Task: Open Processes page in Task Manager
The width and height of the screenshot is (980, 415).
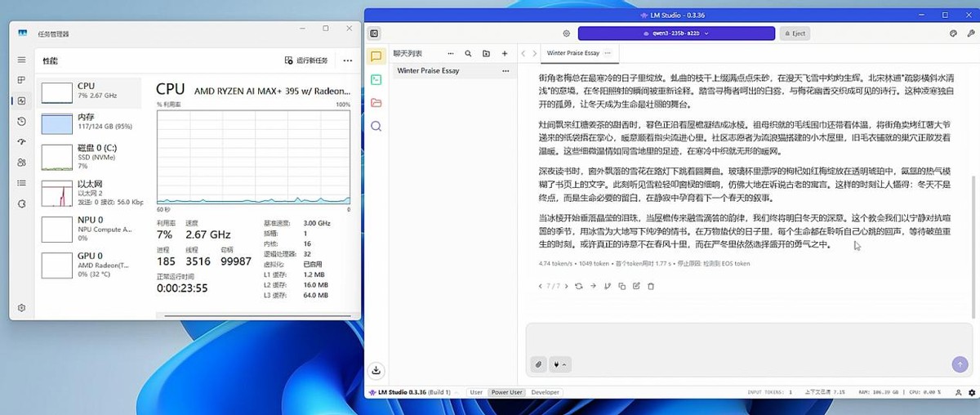Action: pyautogui.click(x=22, y=80)
